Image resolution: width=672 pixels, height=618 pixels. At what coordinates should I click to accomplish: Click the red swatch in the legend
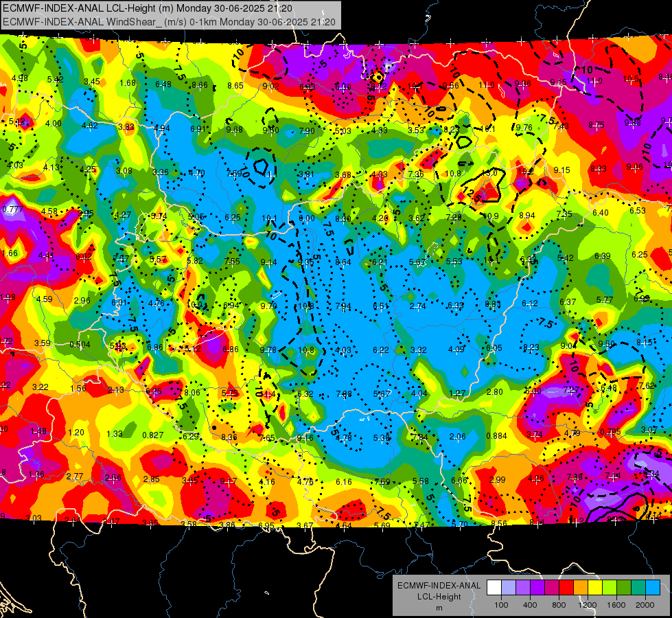pyautogui.click(x=566, y=588)
